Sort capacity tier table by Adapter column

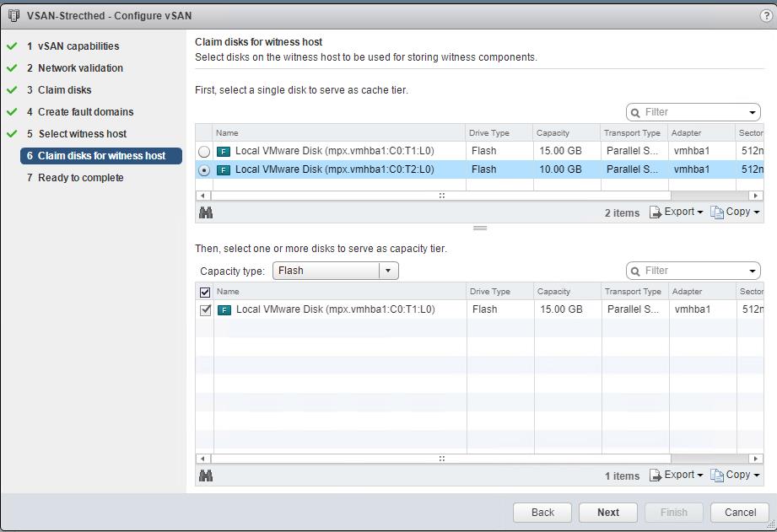(703, 291)
